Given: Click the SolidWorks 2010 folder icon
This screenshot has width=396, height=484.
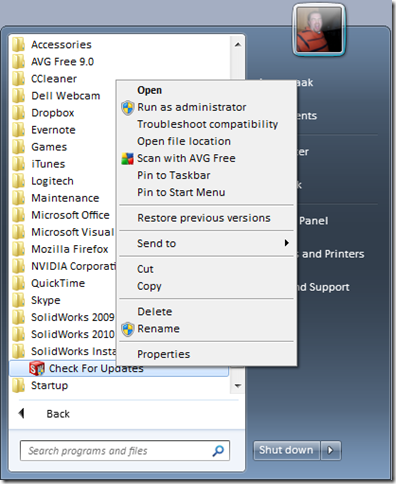Looking at the screenshot, I should (x=19, y=334).
